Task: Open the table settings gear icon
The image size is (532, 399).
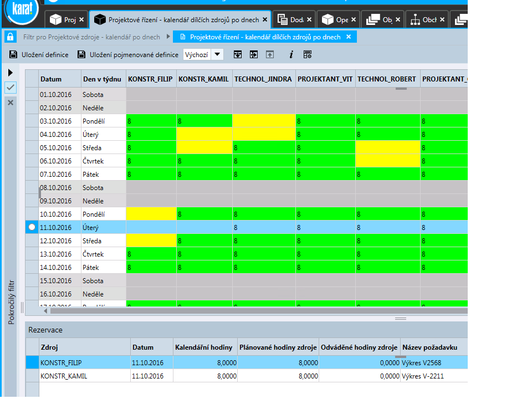Action: click(308, 54)
